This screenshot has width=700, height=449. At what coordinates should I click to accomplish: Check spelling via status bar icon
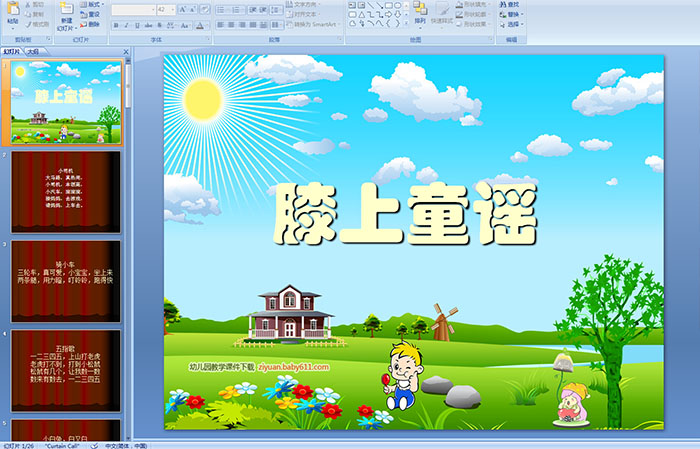coord(94,445)
